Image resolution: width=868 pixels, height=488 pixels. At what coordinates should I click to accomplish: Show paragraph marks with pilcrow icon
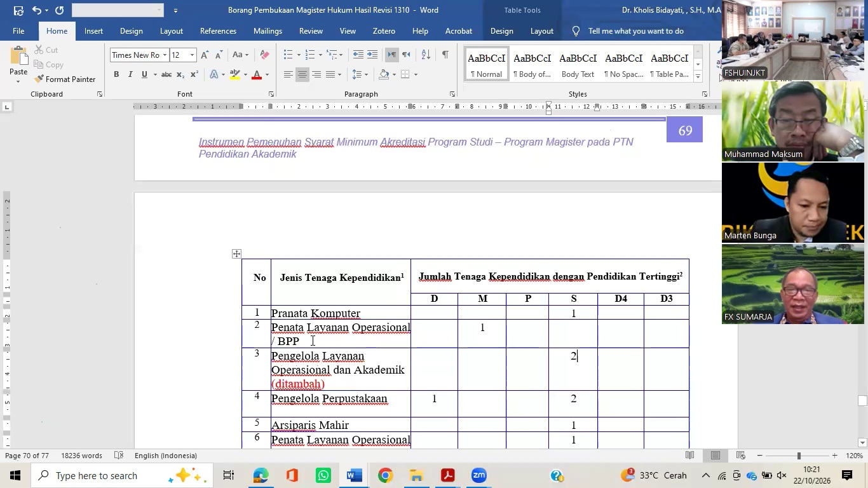(x=445, y=55)
